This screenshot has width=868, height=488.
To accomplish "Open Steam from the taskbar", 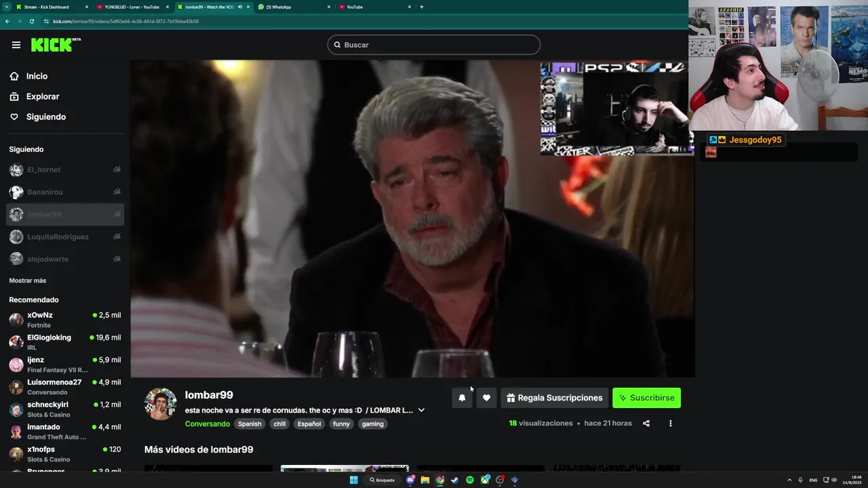I will coord(455,480).
